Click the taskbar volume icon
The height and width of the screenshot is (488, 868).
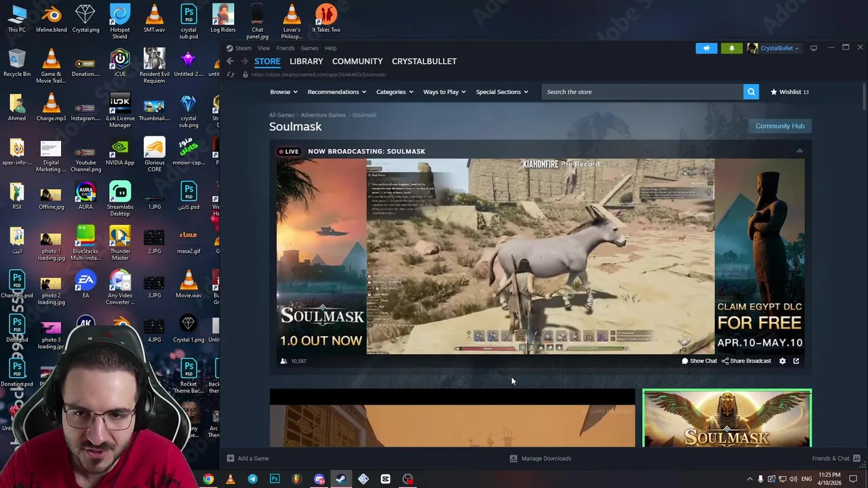click(x=793, y=479)
